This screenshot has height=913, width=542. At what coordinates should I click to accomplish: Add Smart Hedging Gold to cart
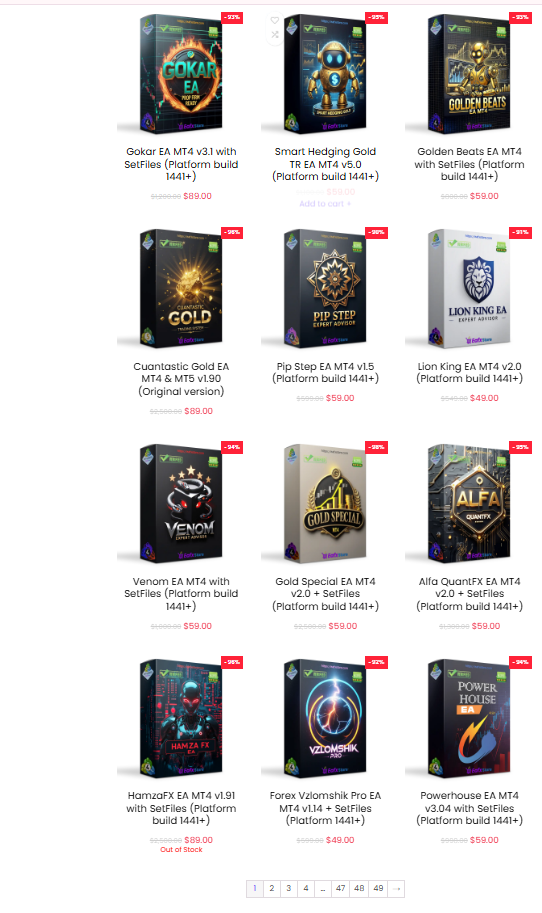(x=325, y=204)
